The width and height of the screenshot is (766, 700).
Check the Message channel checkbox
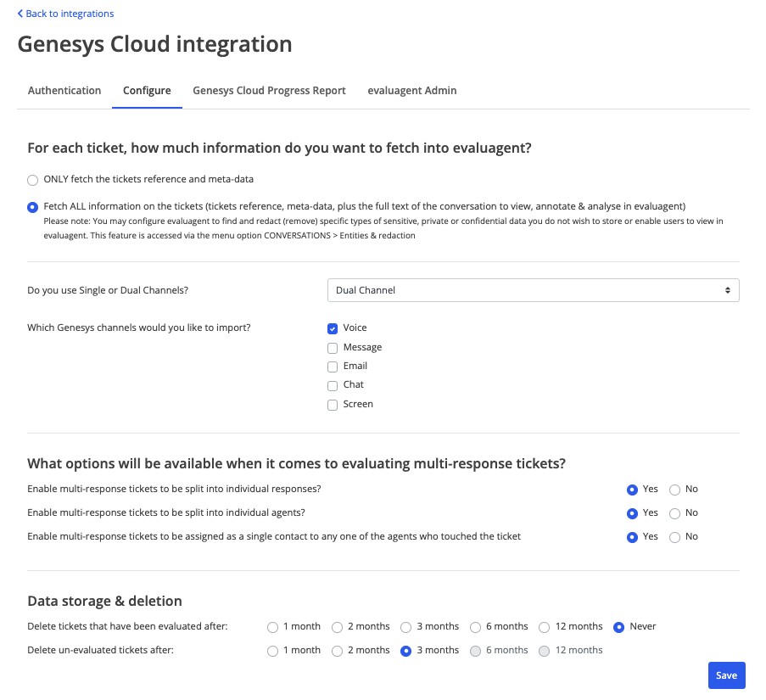(x=333, y=348)
